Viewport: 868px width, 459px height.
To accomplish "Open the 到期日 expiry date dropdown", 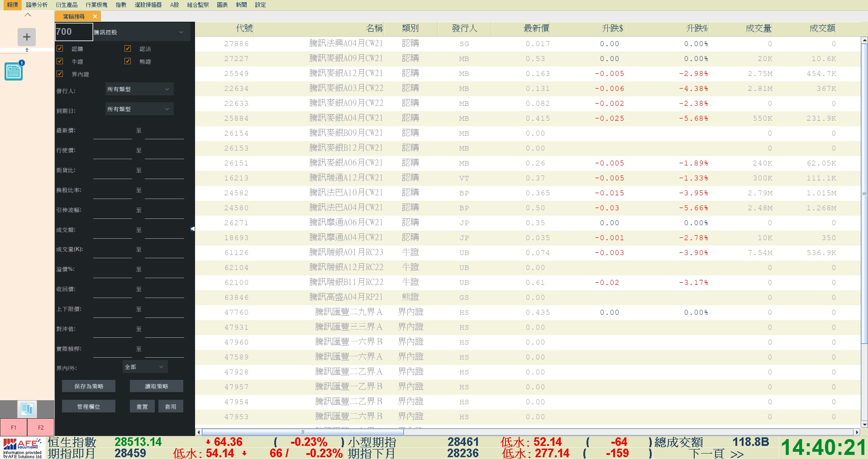I will (x=139, y=109).
